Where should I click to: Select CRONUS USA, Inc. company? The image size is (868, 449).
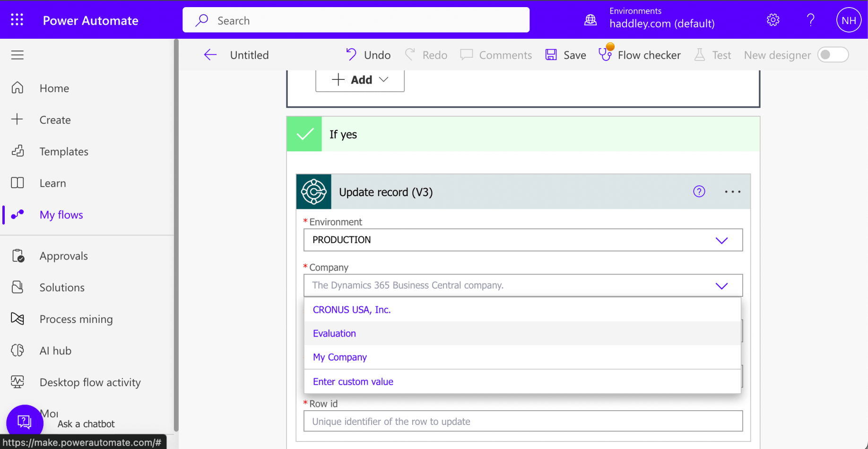click(522, 310)
